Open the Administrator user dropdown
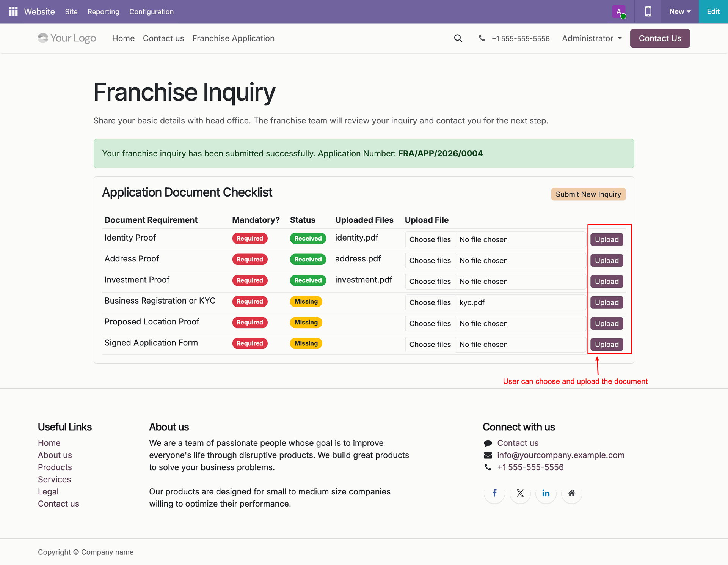The image size is (728, 565). pyautogui.click(x=592, y=38)
